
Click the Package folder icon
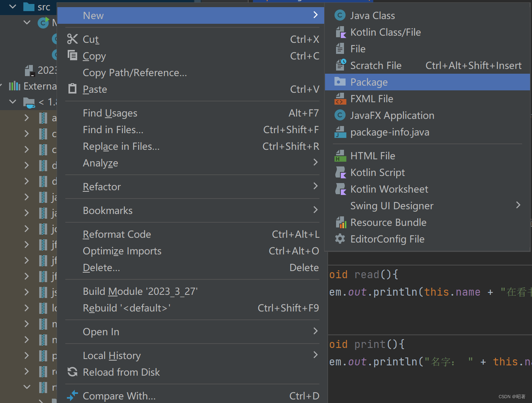(340, 82)
